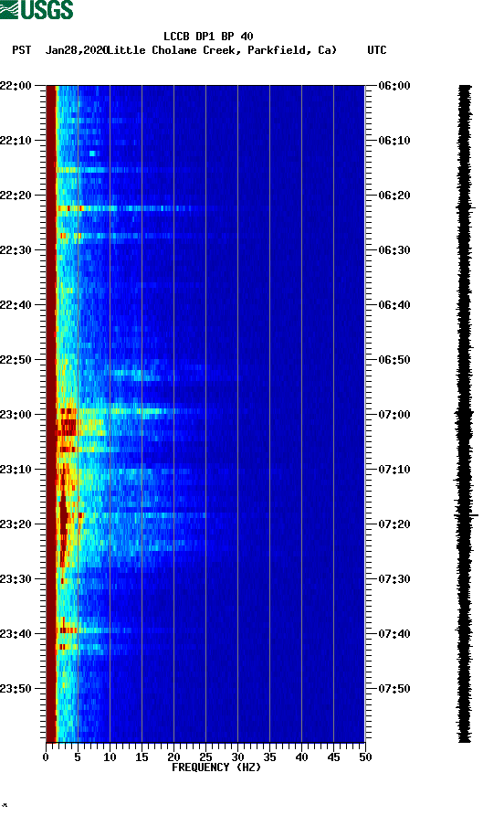Click the 23:10 PST time label
504x815 pixels.
point(16,470)
